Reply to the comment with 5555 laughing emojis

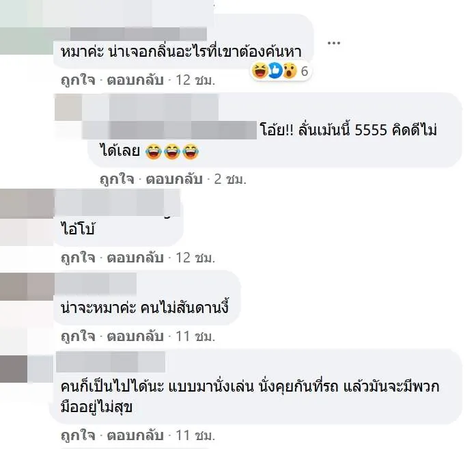[x=174, y=179]
